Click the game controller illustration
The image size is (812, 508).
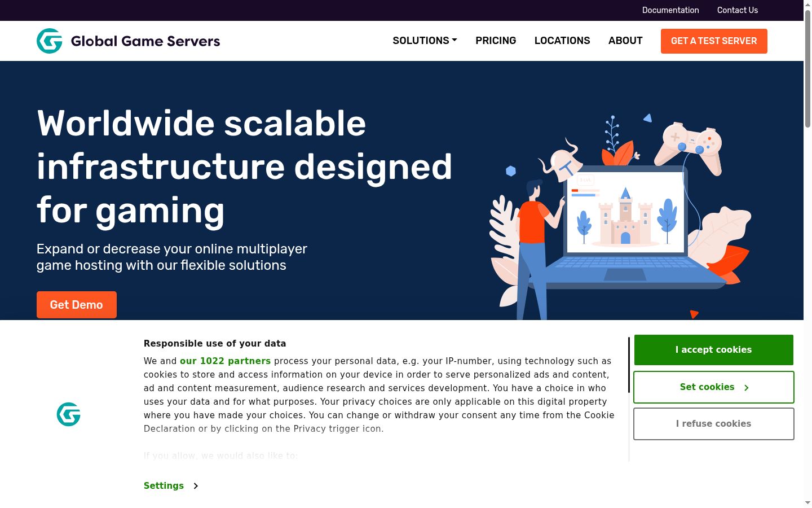tap(689, 148)
